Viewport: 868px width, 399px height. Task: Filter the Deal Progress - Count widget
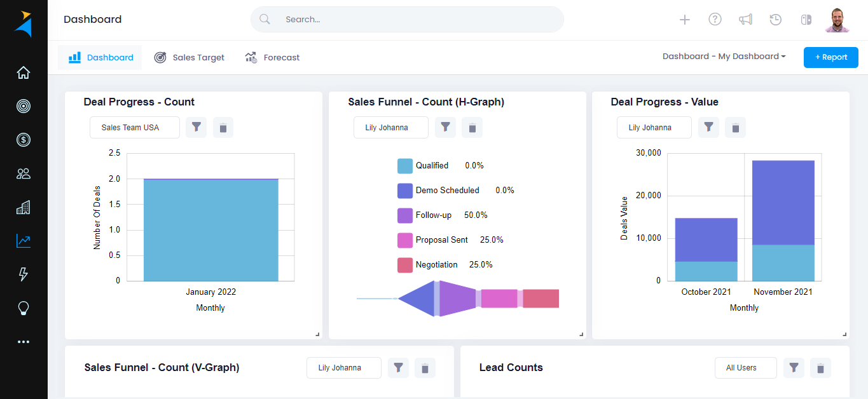[196, 127]
